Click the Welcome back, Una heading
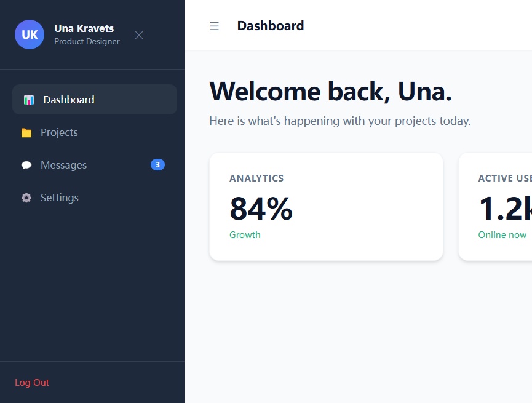Image resolution: width=532 pixels, height=403 pixels. pos(331,92)
